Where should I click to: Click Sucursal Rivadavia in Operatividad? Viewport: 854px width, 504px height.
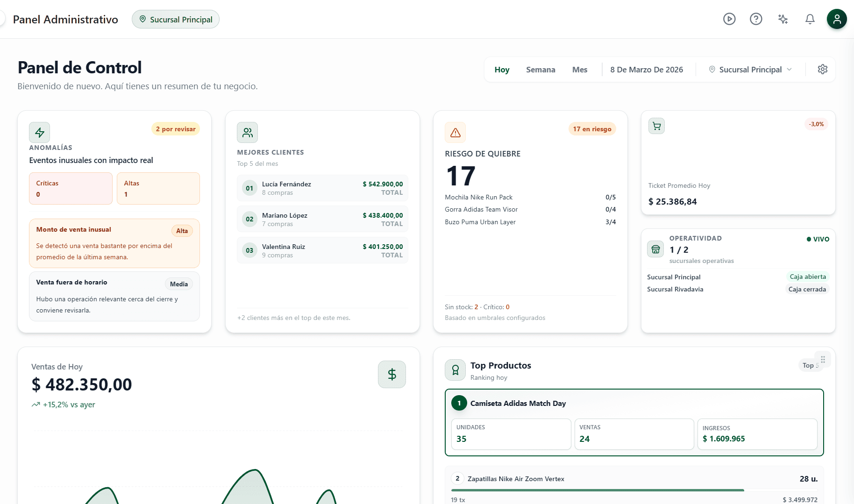tap(675, 289)
